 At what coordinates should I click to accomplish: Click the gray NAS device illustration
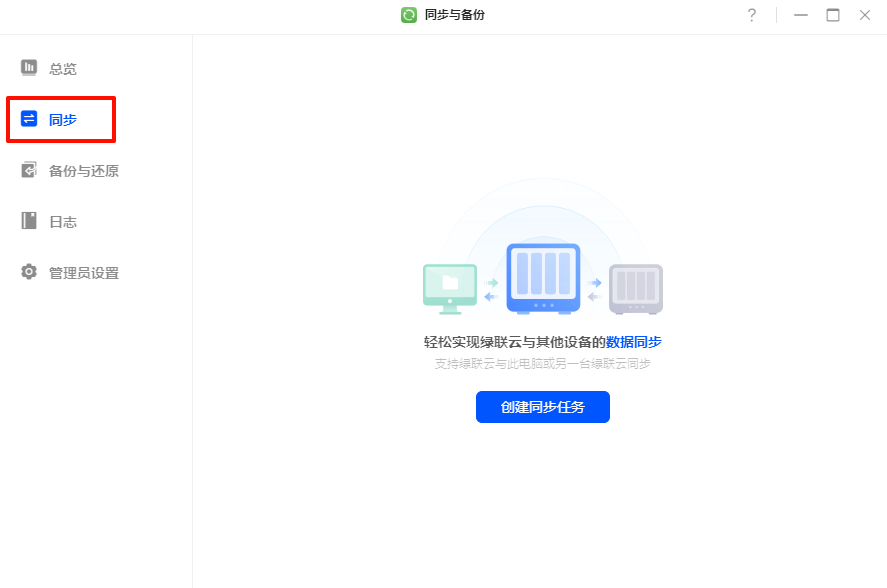(636, 289)
